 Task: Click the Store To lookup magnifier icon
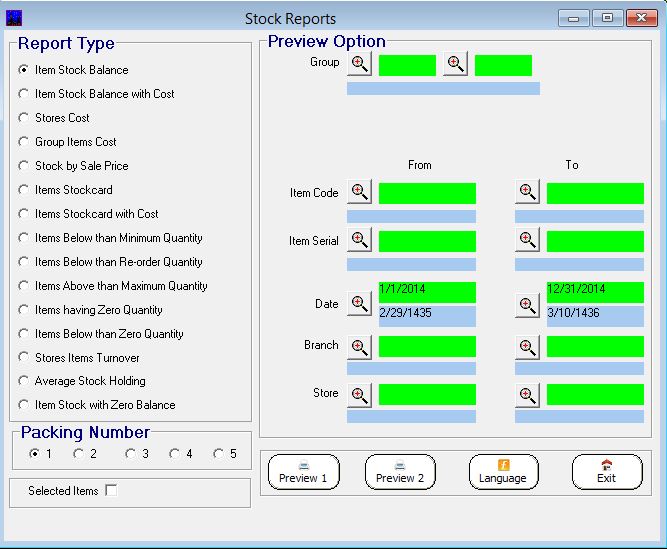tap(527, 394)
